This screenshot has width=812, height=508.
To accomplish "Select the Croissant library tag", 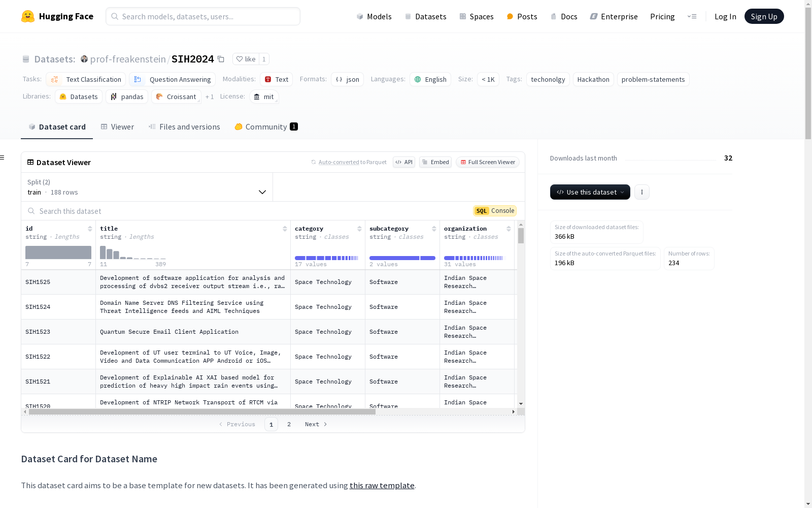I will point(176,97).
